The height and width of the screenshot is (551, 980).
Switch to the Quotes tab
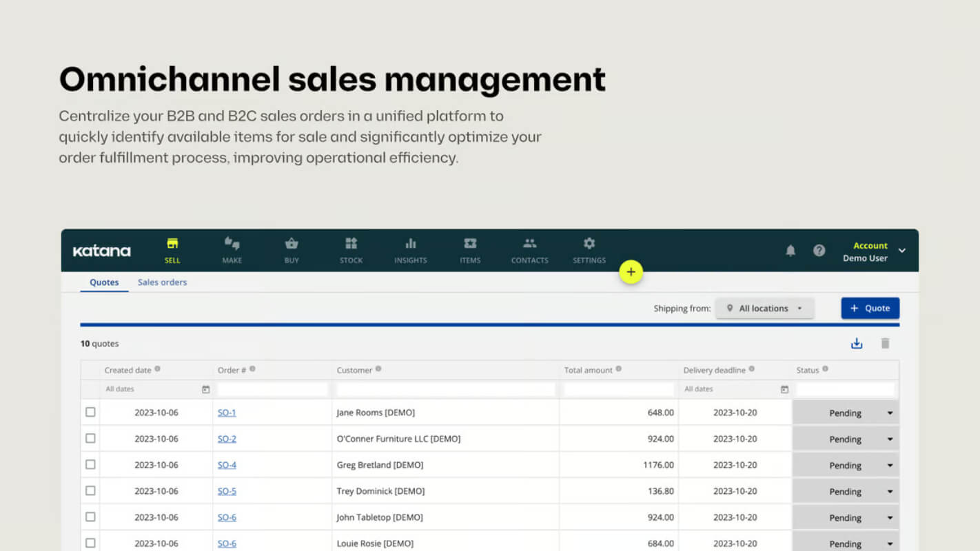point(104,282)
